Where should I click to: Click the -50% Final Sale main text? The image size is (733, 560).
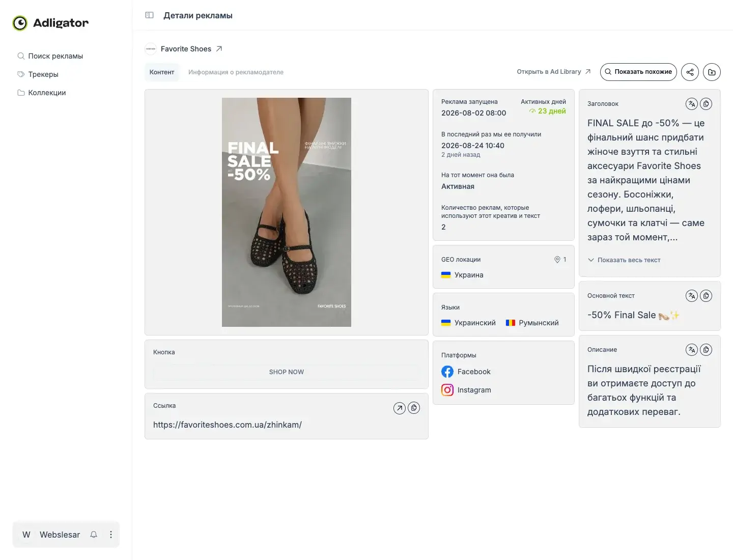click(633, 315)
